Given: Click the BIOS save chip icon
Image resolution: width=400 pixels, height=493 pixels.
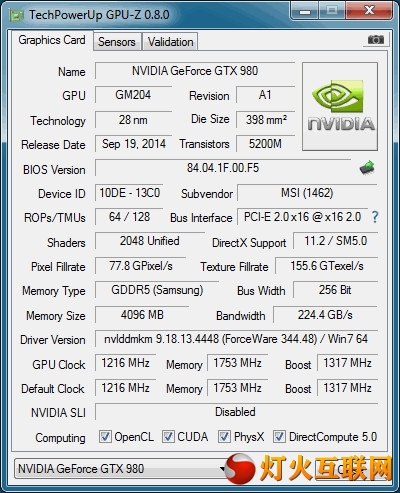Looking at the screenshot, I should [x=367, y=168].
